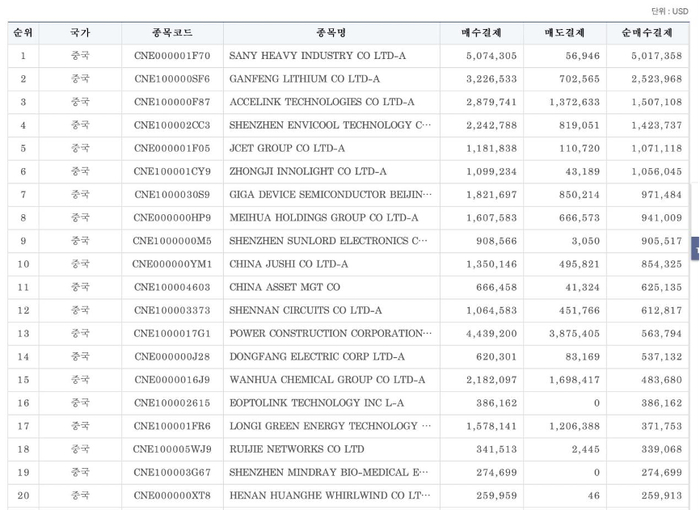Click stock code CNE100001CY9

[x=172, y=171]
